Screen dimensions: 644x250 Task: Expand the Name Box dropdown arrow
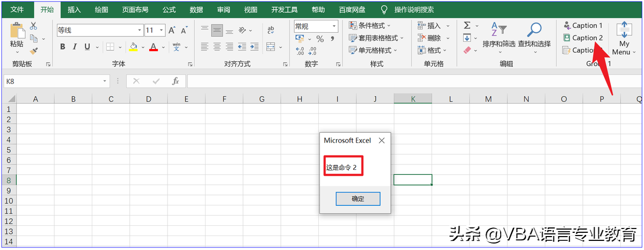(x=105, y=81)
